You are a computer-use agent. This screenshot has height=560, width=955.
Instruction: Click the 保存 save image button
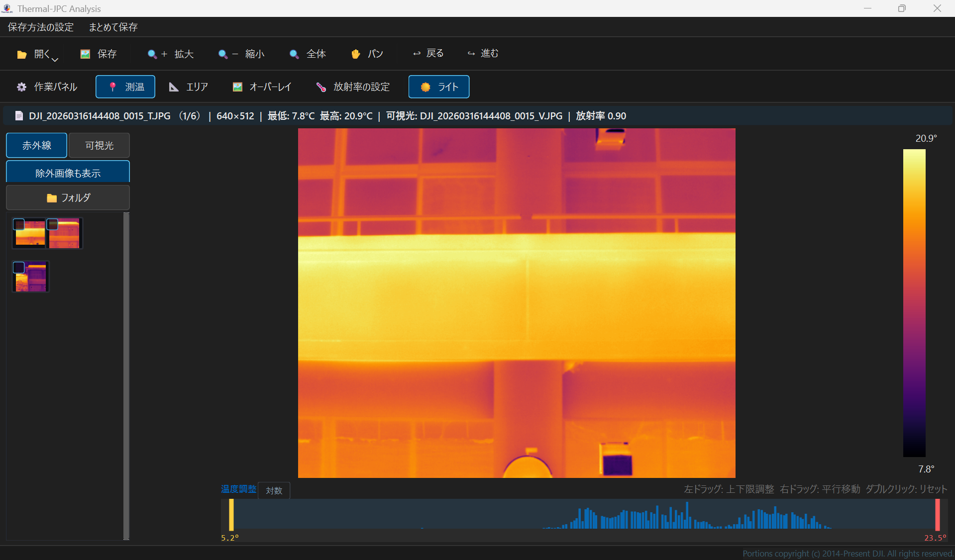pos(99,54)
